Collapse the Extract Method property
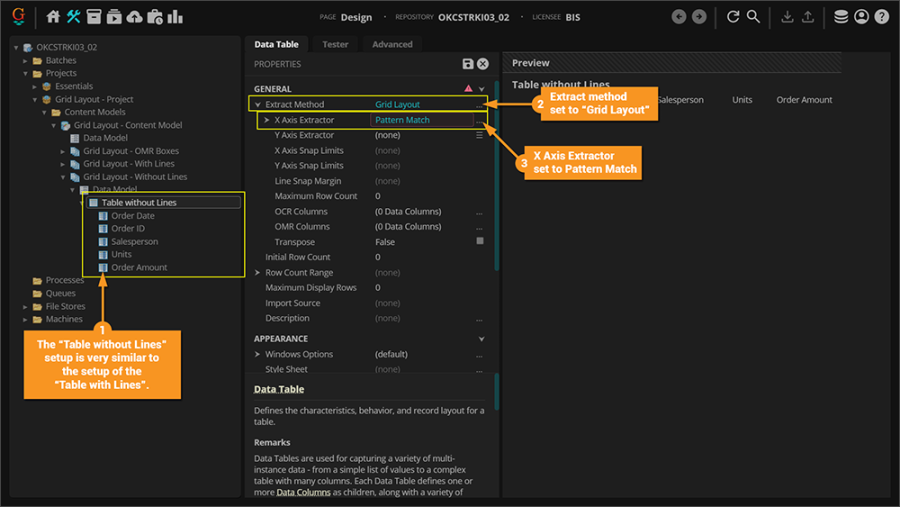 click(x=257, y=104)
